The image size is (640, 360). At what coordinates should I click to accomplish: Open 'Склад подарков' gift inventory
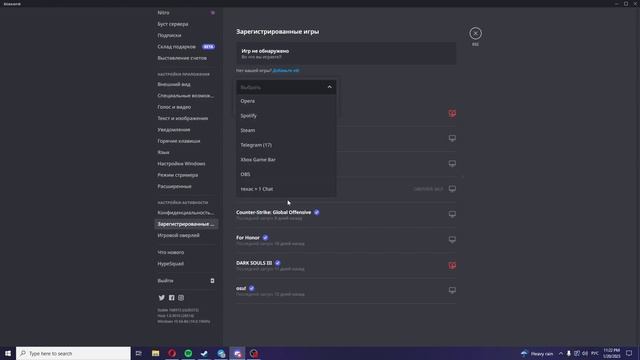(187, 47)
